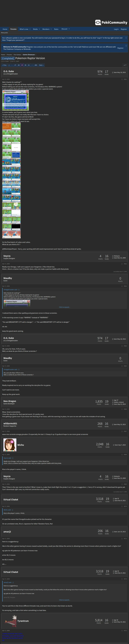Click the Oct 17, 2007 thread date
This screenshot has height=644, width=129.
[x=15, y=61]
